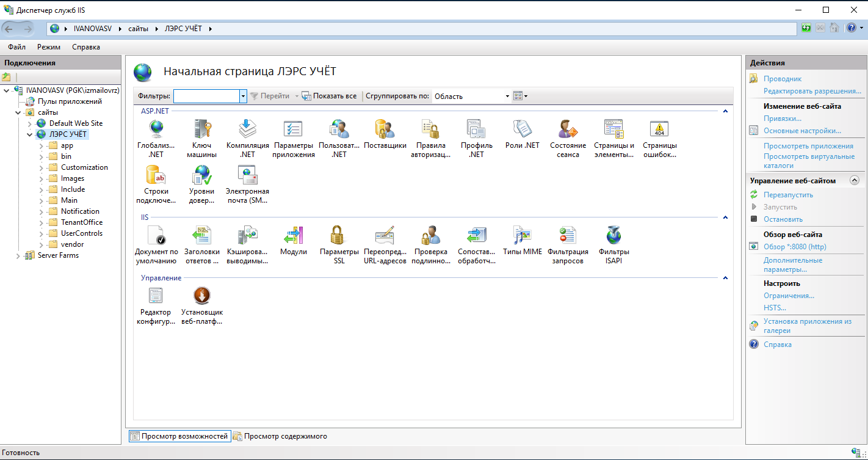This screenshot has width=868, height=460.
Task: Open the Компиляция .NET feature
Action: click(x=247, y=129)
